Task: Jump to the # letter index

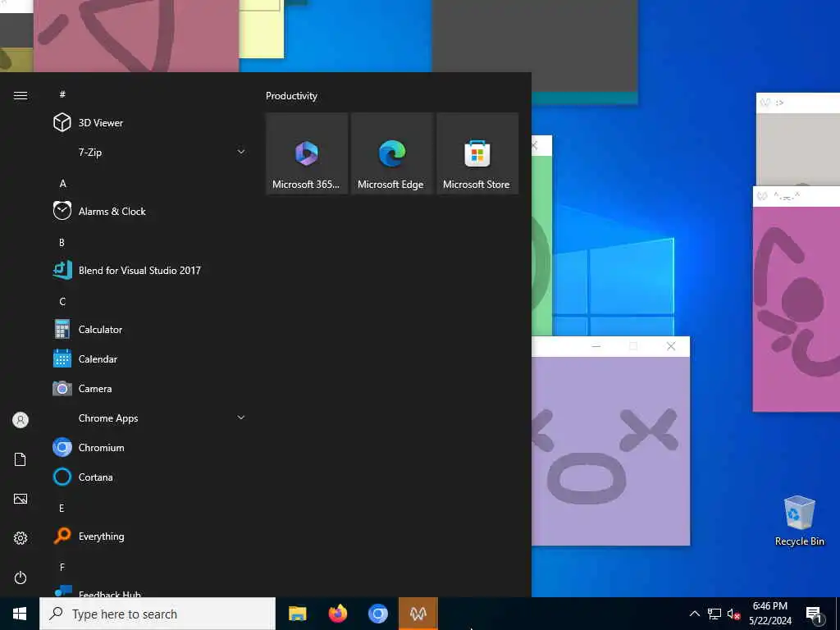Action: (62, 94)
